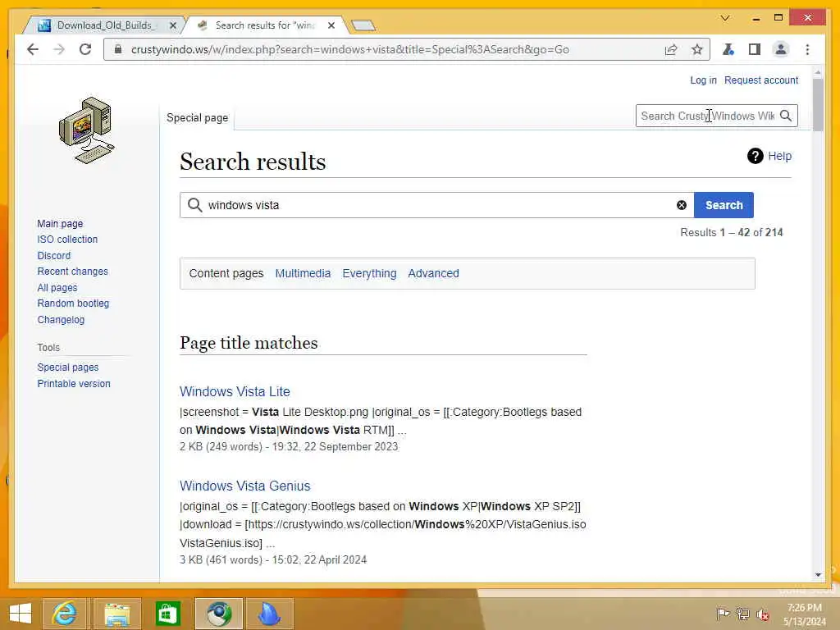Open the Chrome three-dot menu
840x630 pixels.
click(807, 50)
